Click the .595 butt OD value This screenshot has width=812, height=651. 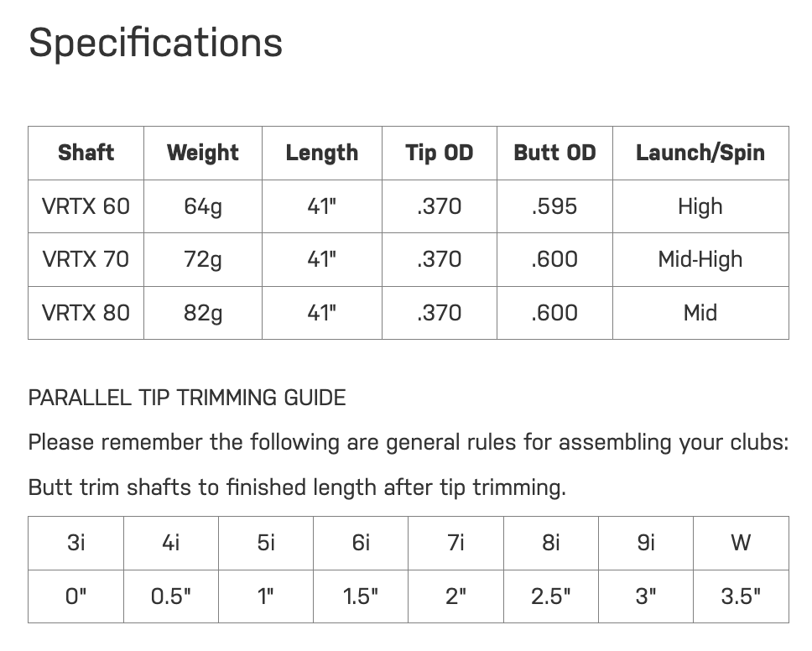pos(554,206)
